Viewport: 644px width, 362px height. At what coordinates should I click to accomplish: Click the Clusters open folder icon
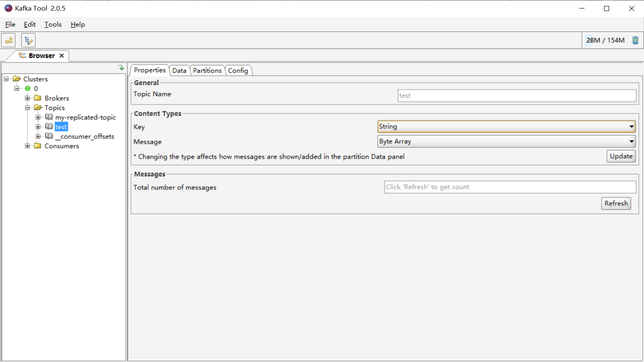click(17, 79)
